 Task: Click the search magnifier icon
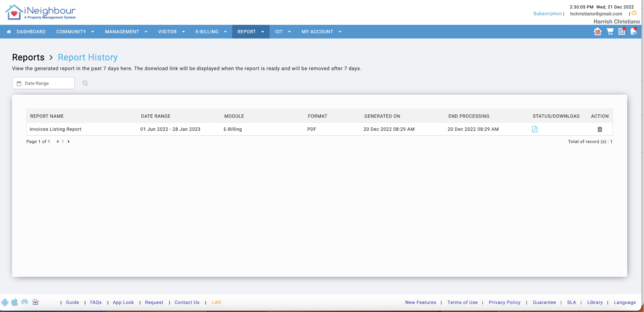click(85, 83)
